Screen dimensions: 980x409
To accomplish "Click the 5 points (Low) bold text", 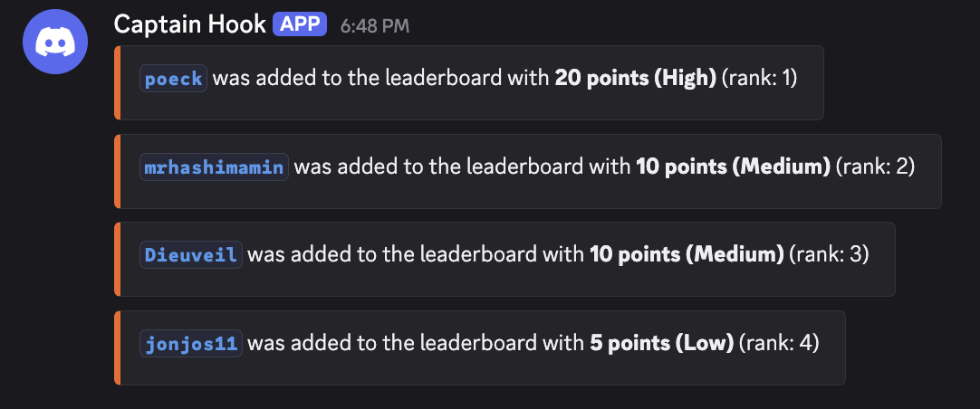I will click(662, 344).
